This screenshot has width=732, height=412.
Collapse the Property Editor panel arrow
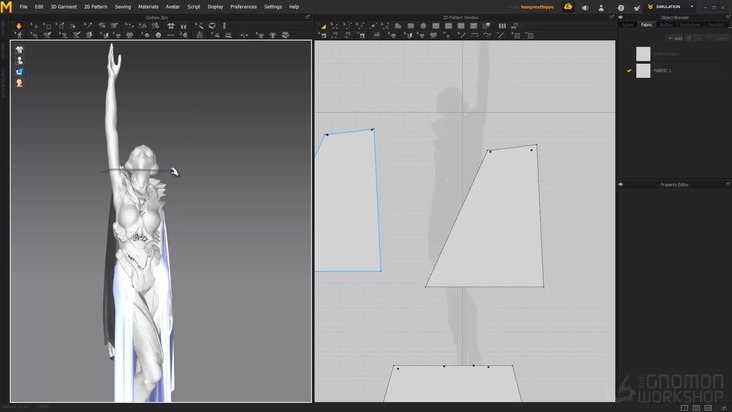pos(621,185)
